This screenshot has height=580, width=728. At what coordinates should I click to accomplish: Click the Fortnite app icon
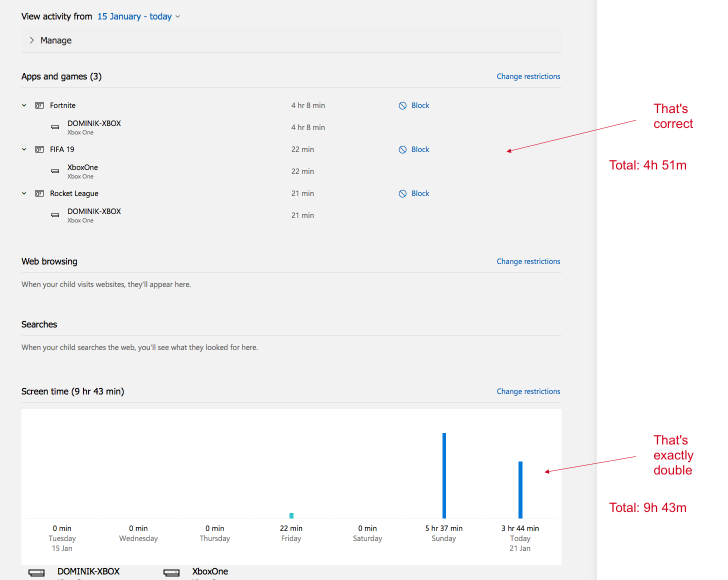pos(39,105)
